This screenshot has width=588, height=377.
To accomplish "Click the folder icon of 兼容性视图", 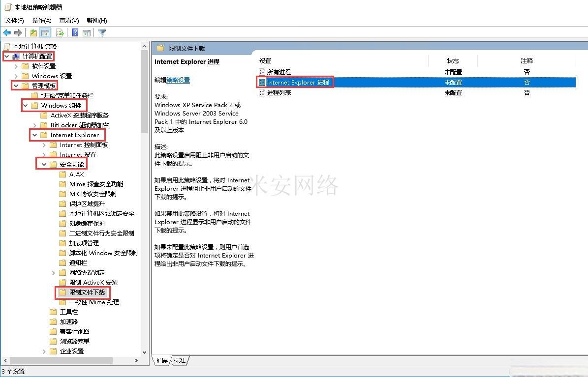I will click(53, 331).
